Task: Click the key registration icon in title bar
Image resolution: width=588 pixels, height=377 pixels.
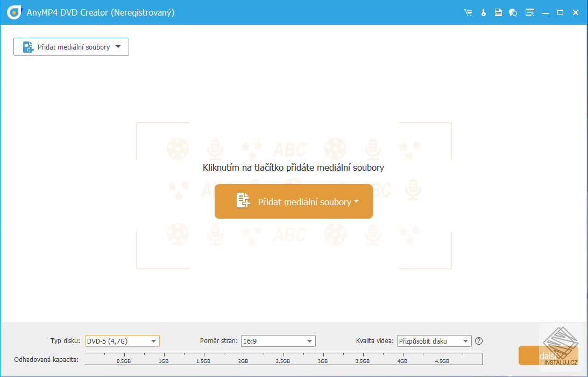Action: [x=483, y=12]
